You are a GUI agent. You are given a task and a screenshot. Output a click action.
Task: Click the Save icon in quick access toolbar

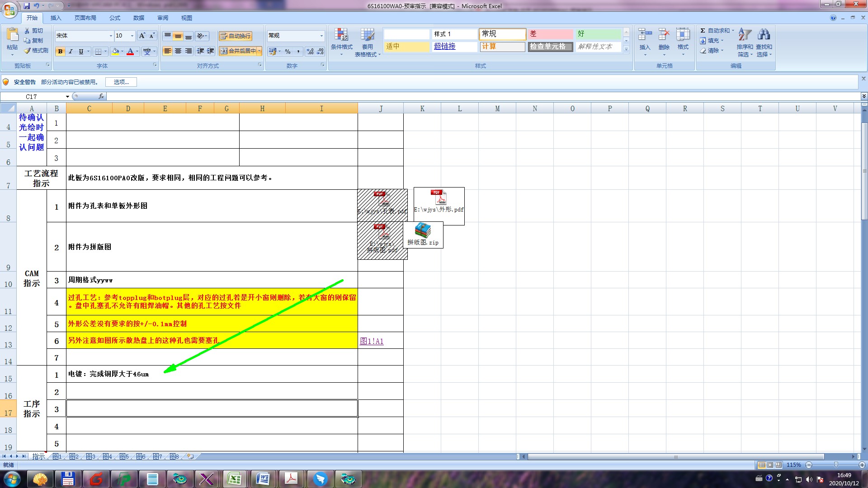pos(27,6)
